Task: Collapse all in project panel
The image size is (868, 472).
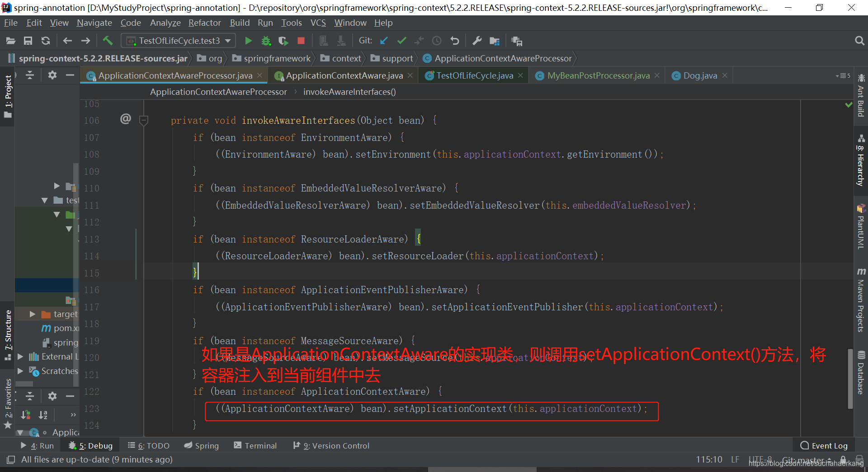Action: point(30,75)
